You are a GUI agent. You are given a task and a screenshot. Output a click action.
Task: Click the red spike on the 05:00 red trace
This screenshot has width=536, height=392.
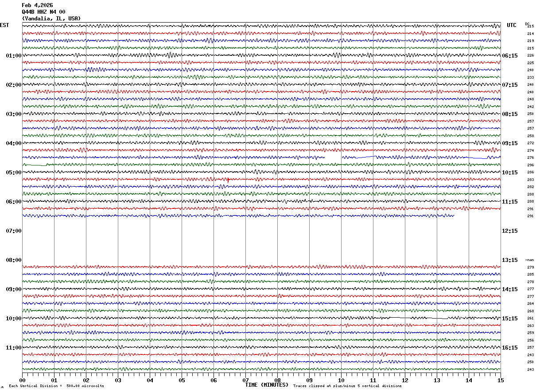pos(228,180)
